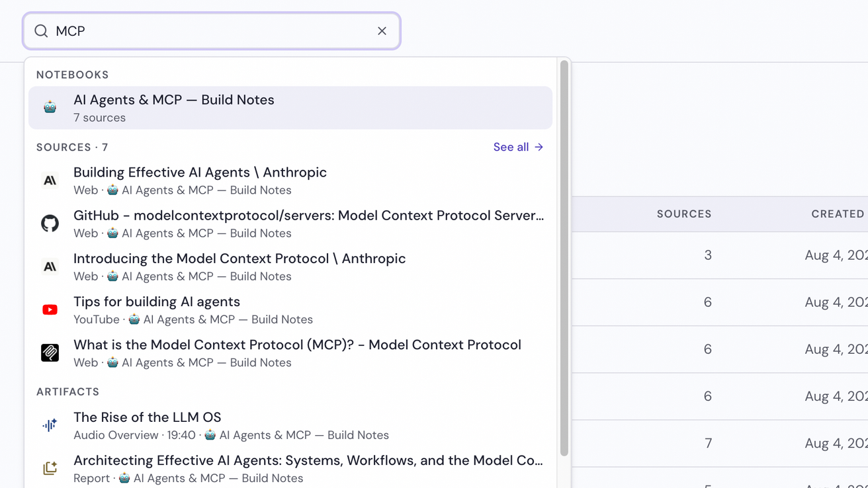
Task: Click the NOTEBOOKS section heading
Action: 73,75
